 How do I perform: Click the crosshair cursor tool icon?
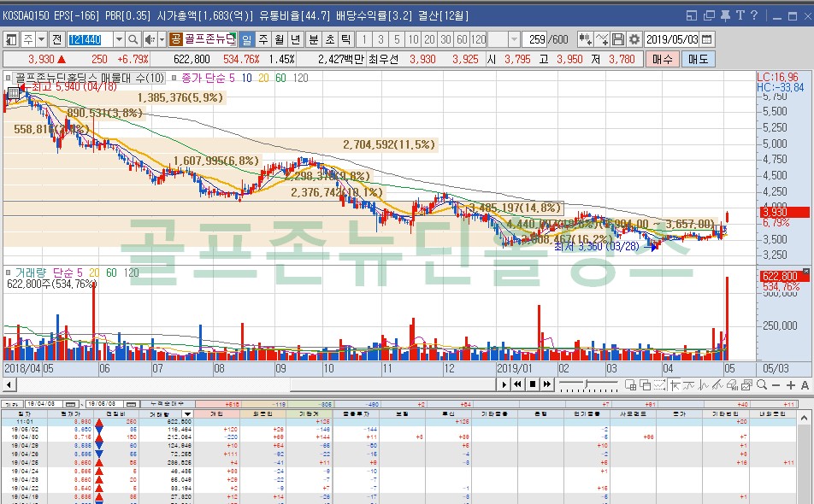tap(675, 384)
